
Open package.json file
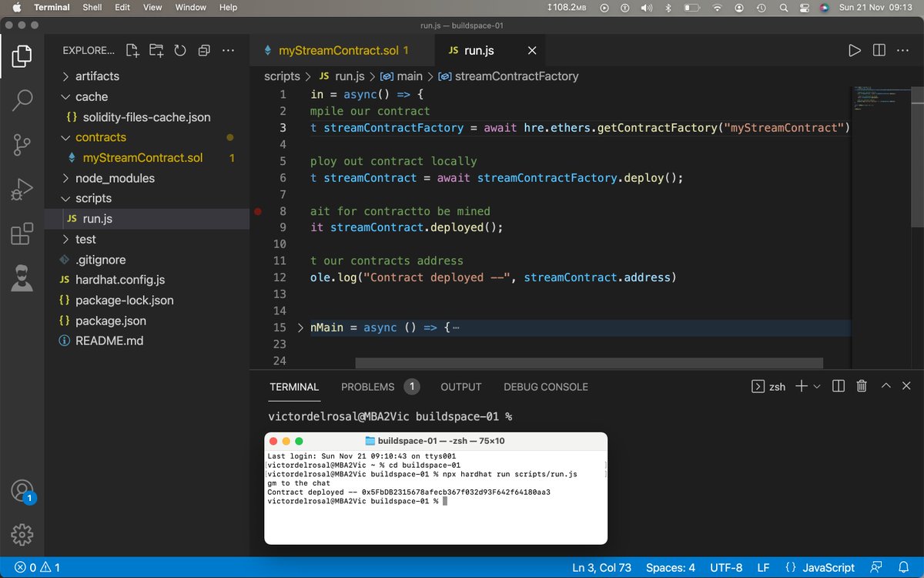[x=111, y=321]
